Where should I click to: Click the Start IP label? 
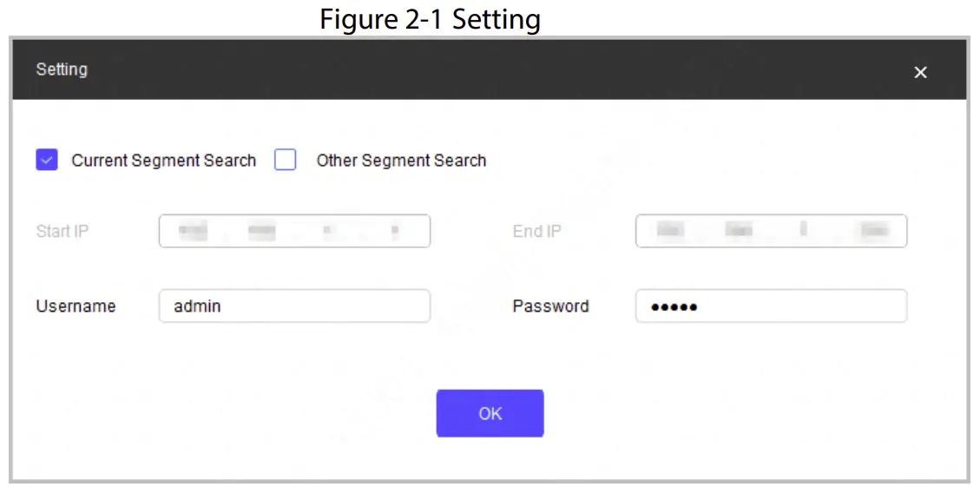point(62,232)
